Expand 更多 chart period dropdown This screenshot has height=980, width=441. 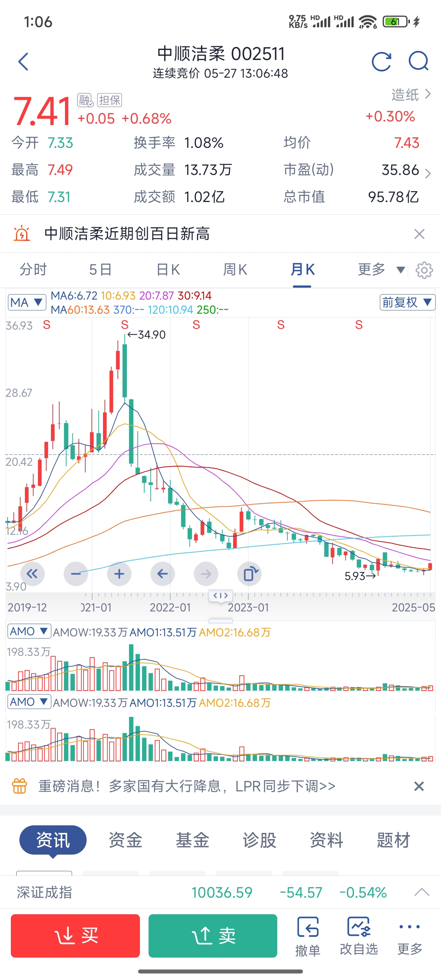[382, 269]
